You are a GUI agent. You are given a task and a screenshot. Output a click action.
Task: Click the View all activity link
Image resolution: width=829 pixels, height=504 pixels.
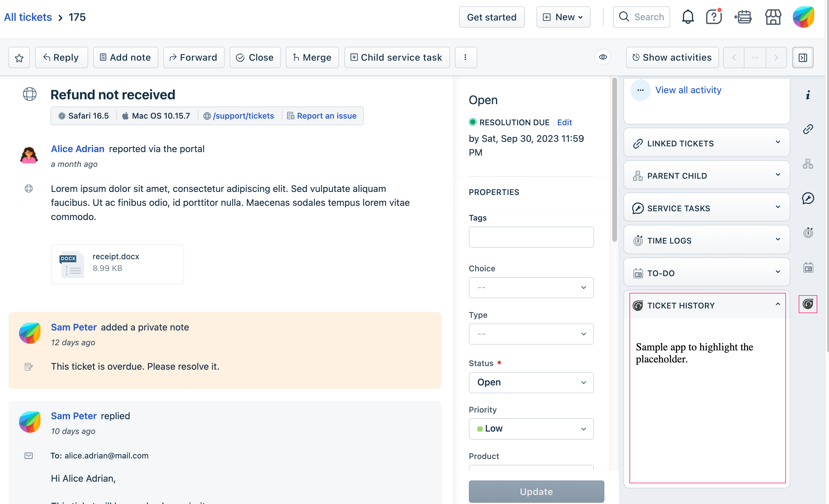688,89
